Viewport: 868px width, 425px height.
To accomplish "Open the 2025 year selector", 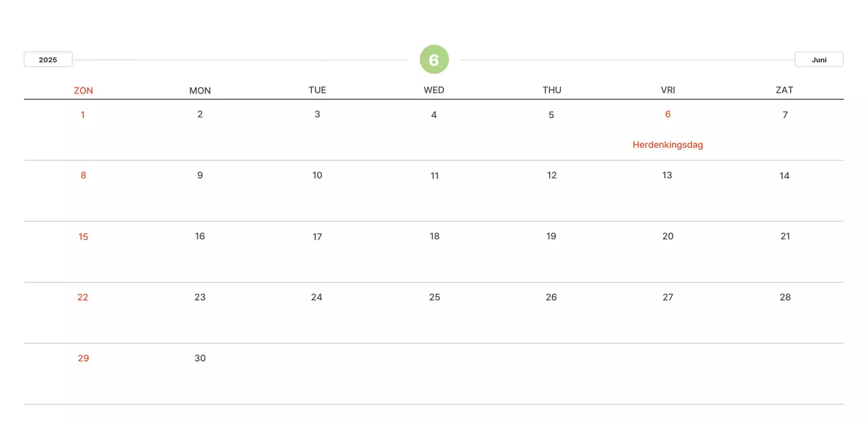I will click(x=48, y=60).
